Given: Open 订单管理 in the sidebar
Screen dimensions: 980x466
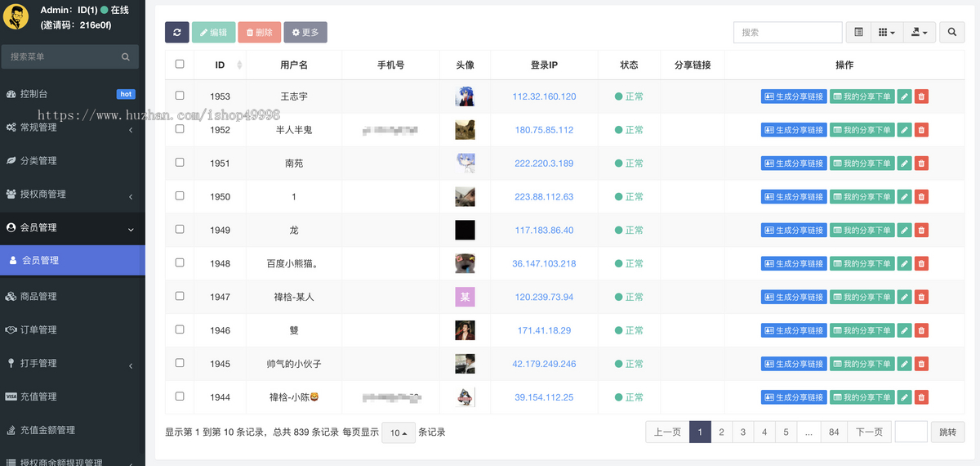Looking at the screenshot, I should [x=73, y=330].
